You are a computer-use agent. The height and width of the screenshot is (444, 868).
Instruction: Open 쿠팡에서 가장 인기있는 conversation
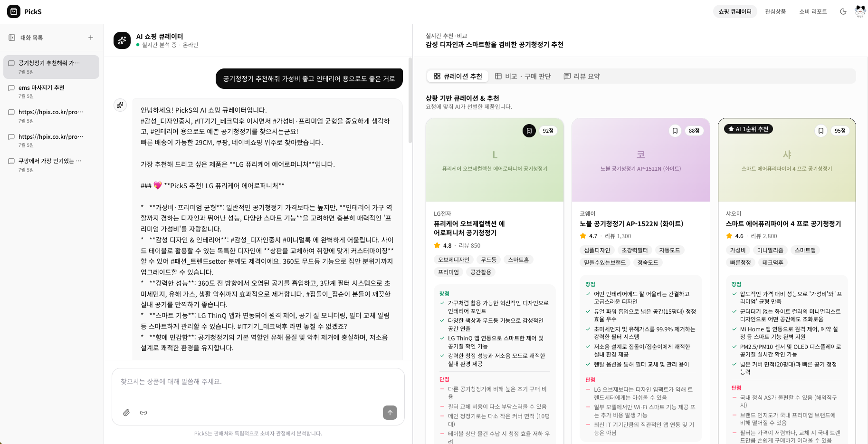tap(51, 165)
